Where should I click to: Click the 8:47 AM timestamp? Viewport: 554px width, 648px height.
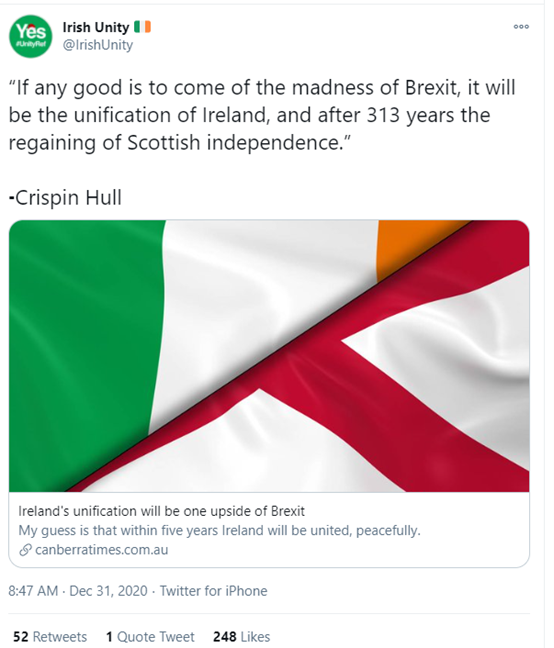33,591
